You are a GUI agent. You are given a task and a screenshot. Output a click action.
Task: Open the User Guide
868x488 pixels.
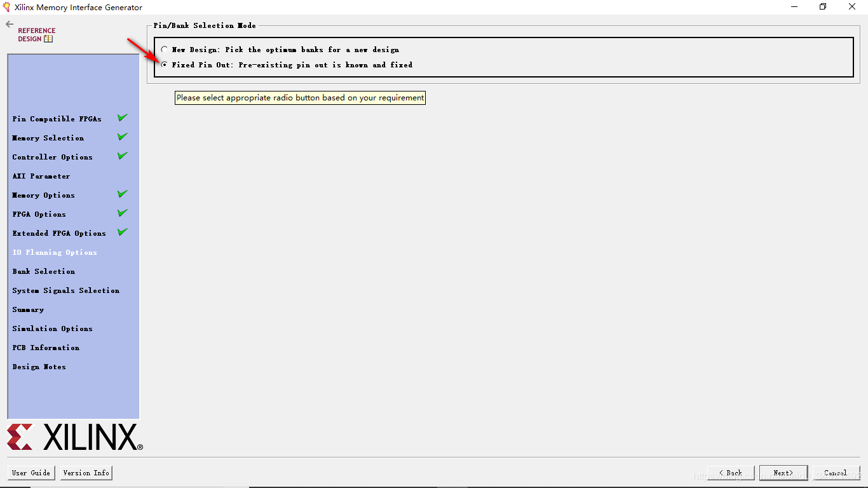[x=31, y=473]
